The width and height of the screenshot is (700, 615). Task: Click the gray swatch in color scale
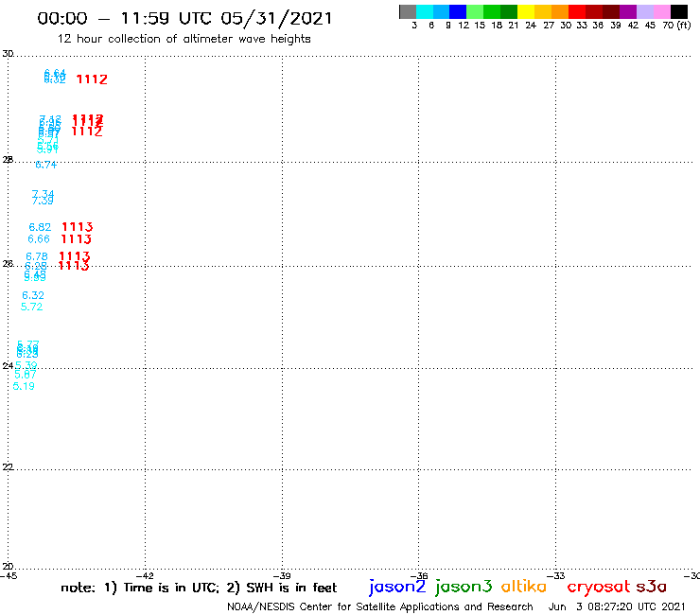(408, 11)
